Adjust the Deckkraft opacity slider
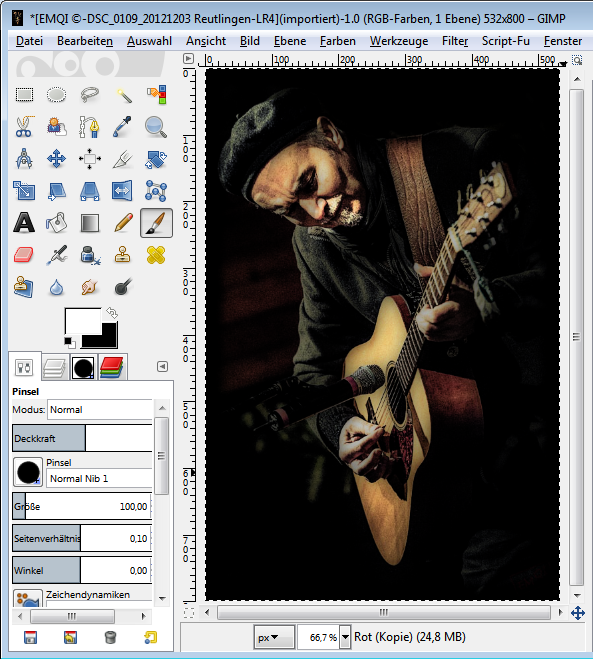This screenshot has height=659, width=593. 82,438
